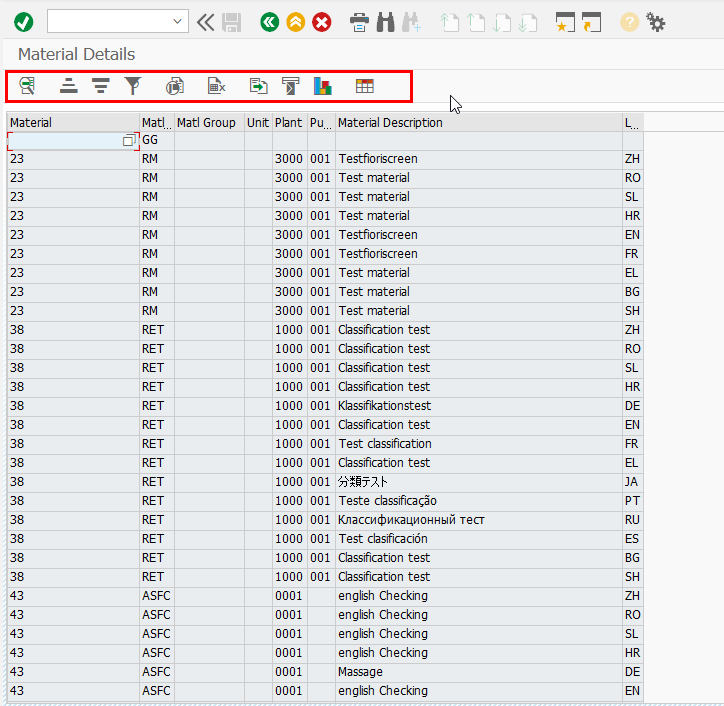Select the Massage description cell
This screenshot has height=706, width=724.
478,672
